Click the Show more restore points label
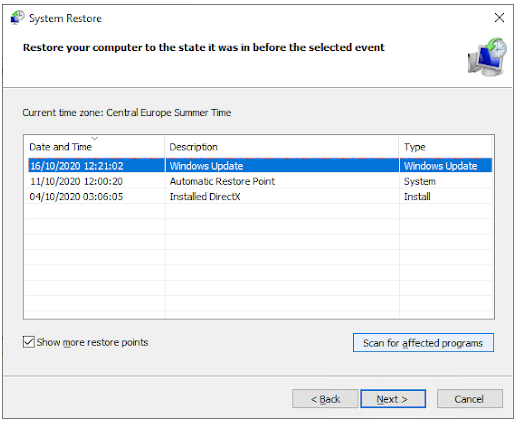This screenshot has height=421, width=517. 92,342
